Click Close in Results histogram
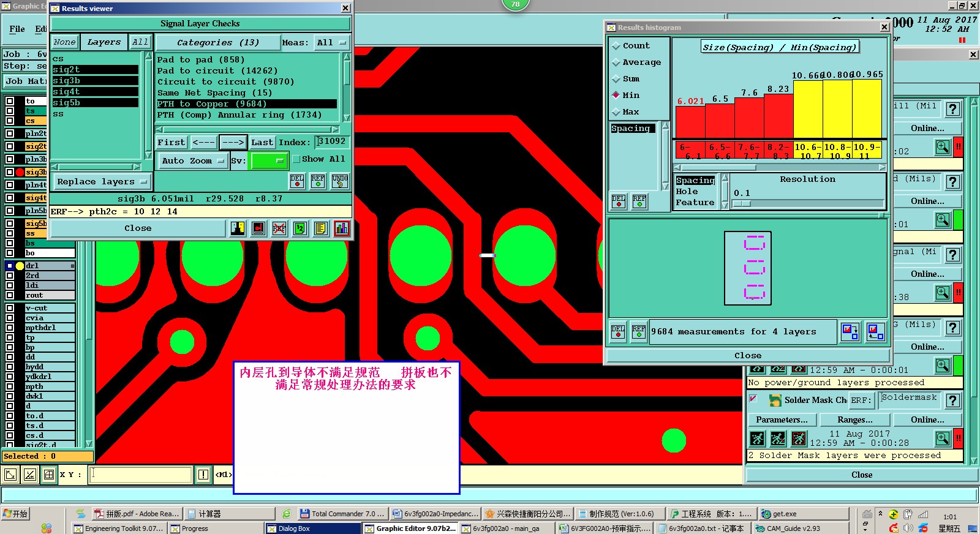 (x=747, y=356)
